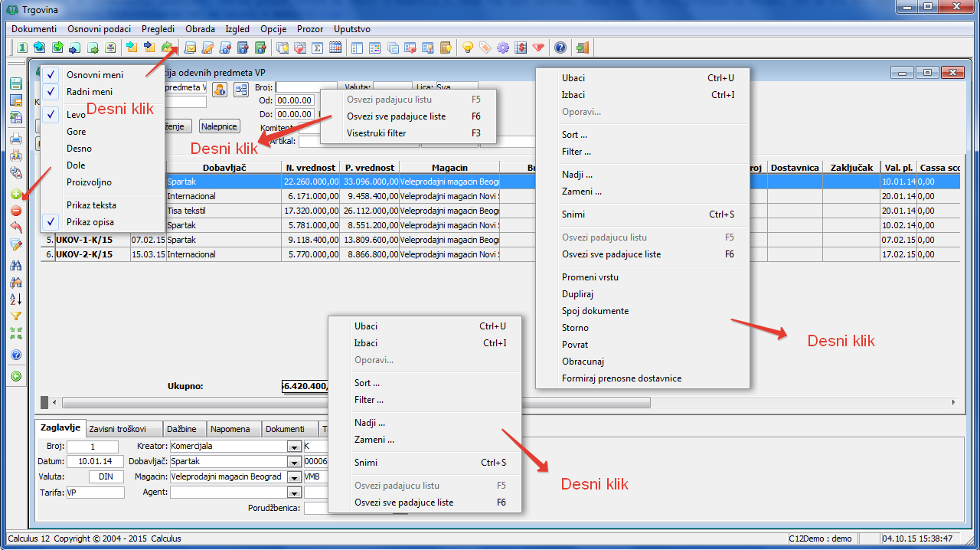Click the yellow light bulb toolbar icon
980x550 pixels.
pos(467,47)
